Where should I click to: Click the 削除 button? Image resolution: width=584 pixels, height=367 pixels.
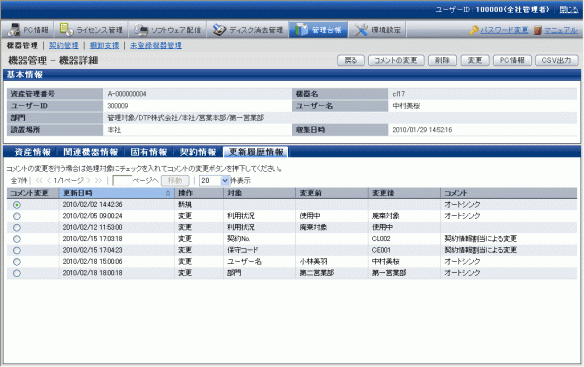[442, 60]
